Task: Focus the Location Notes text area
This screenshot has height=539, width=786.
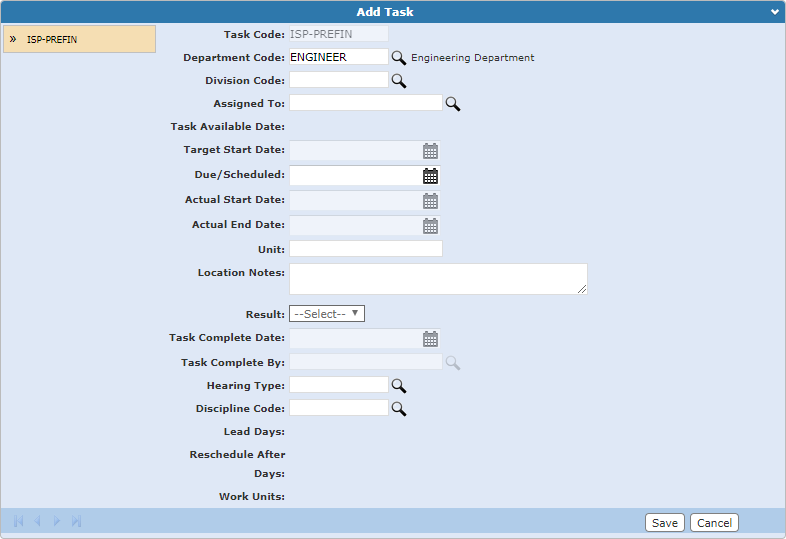Action: [437, 279]
